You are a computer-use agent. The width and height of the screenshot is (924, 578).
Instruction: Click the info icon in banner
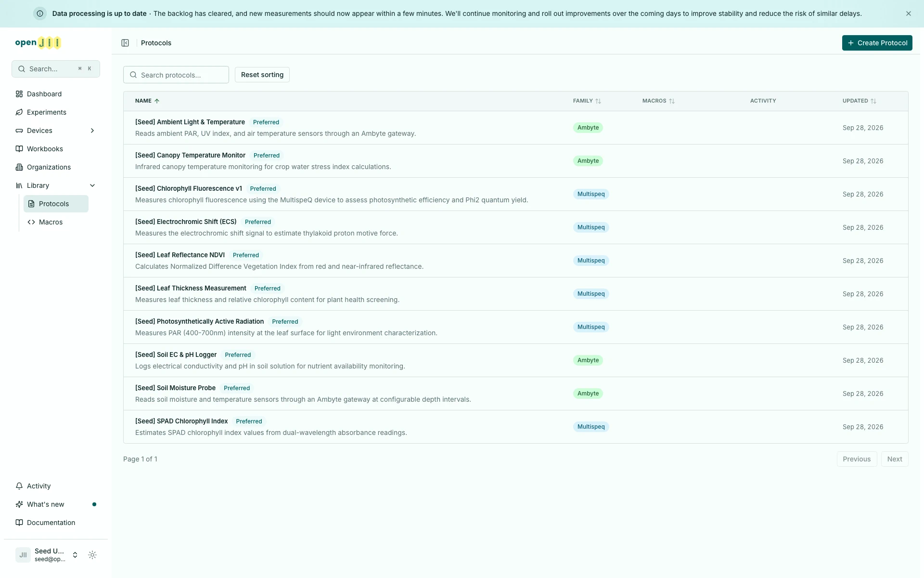click(40, 13)
